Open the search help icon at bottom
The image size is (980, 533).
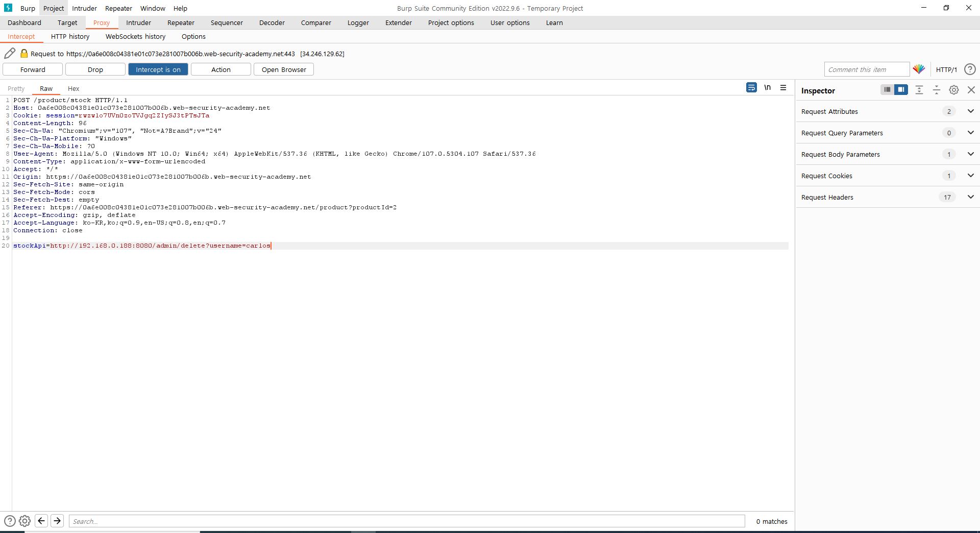[x=10, y=521]
